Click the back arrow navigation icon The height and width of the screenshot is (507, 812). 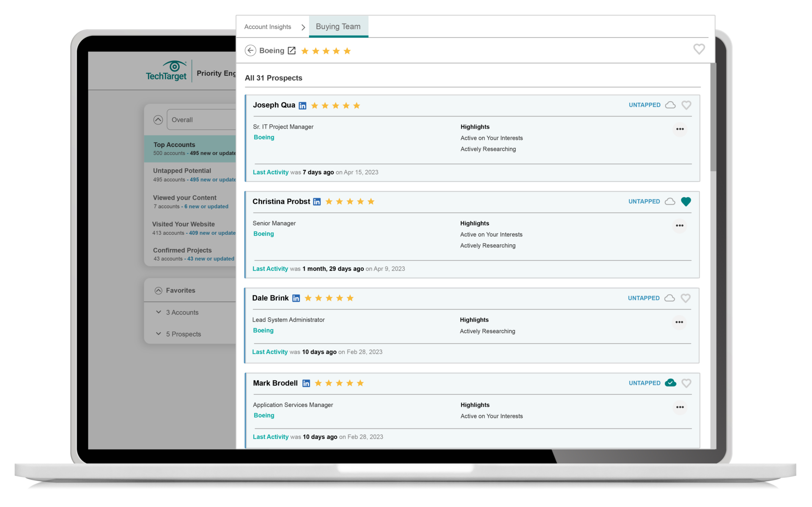coord(250,50)
